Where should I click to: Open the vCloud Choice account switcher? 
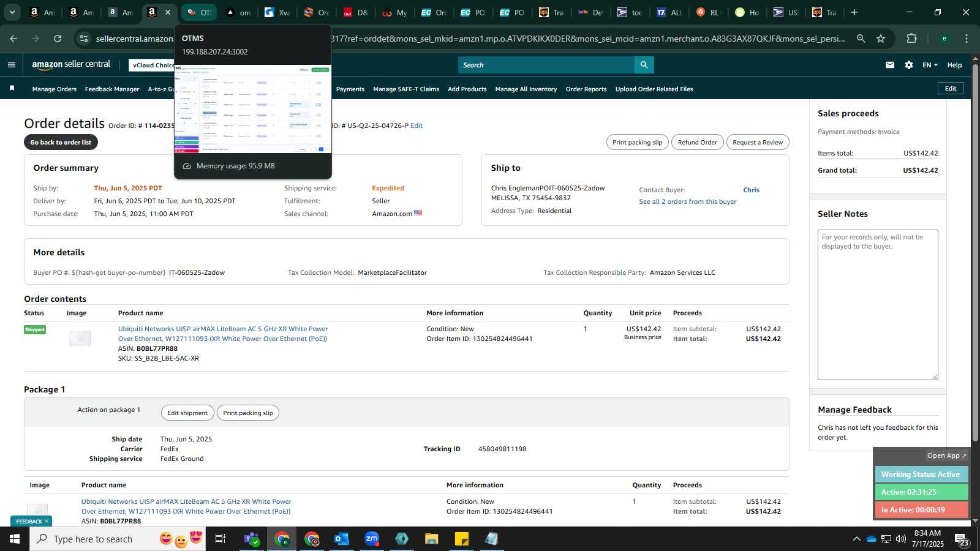pyautogui.click(x=152, y=65)
